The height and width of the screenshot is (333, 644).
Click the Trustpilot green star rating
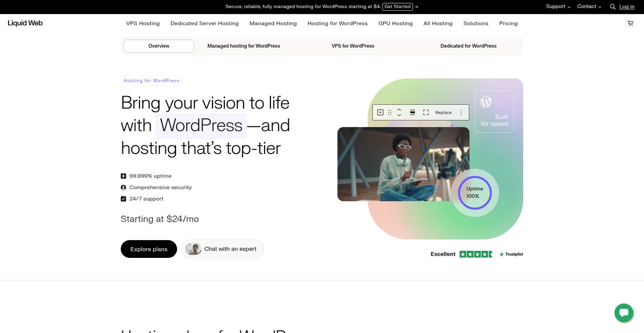coord(476,254)
